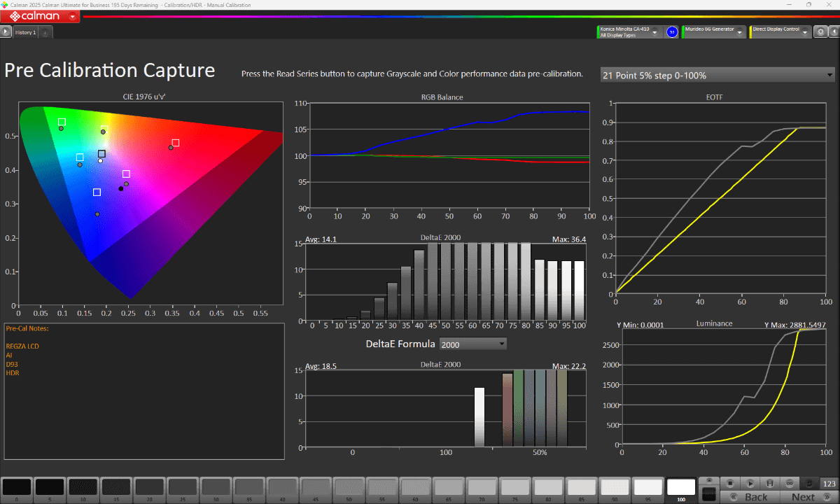Click the Stop measurement icon

coord(730,483)
